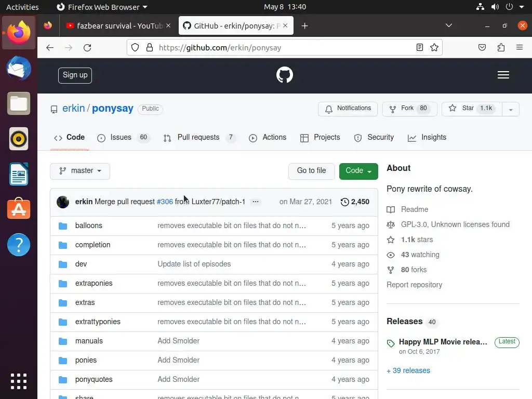Click the Notifications button
Viewport: 532px width, 399px height.
point(348,109)
